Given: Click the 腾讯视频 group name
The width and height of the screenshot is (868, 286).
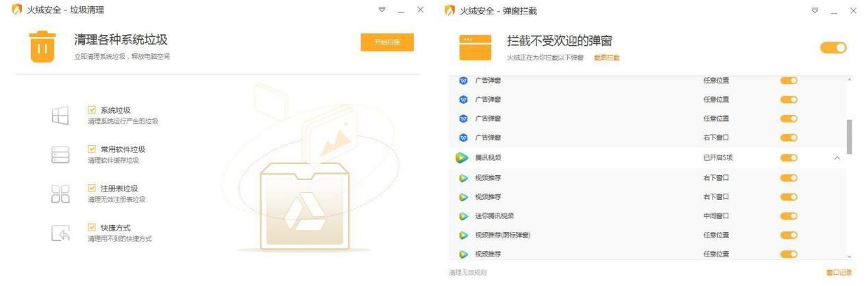Looking at the screenshot, I should (488, 158).
